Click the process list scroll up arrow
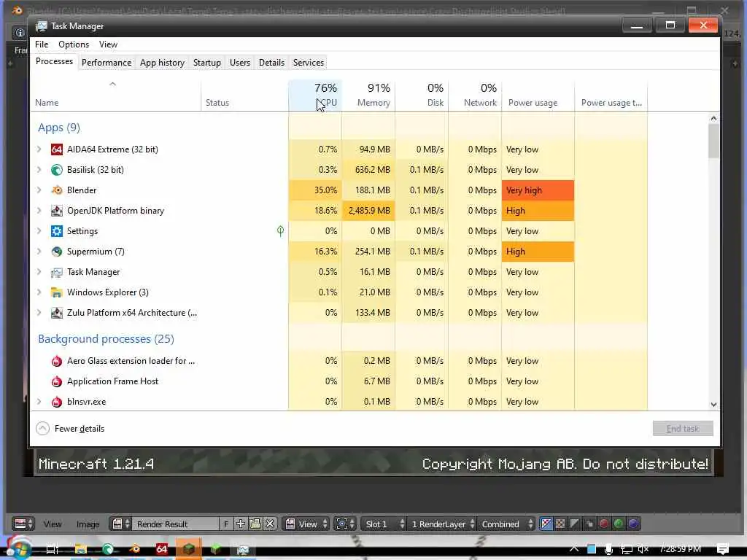The height and width of the screenshot is (560, 747). pyautogui.click(x=713, y=119)
